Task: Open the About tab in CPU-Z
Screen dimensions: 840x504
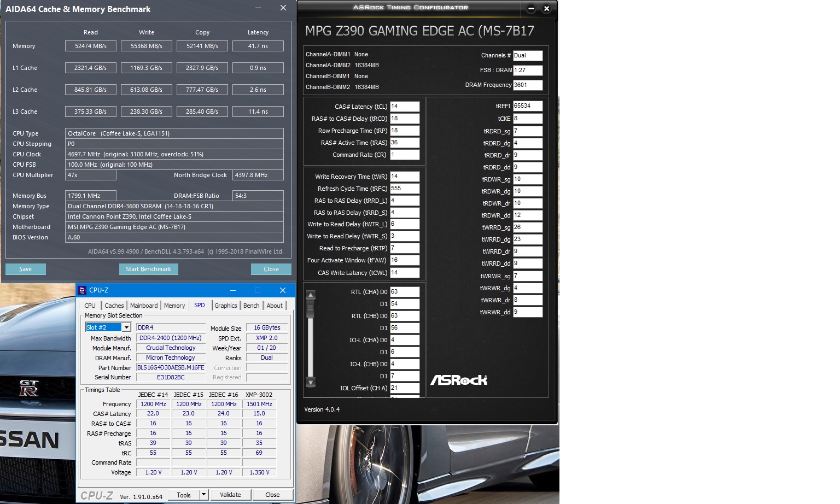Action: pyautogui.click(x=275, y=306)
